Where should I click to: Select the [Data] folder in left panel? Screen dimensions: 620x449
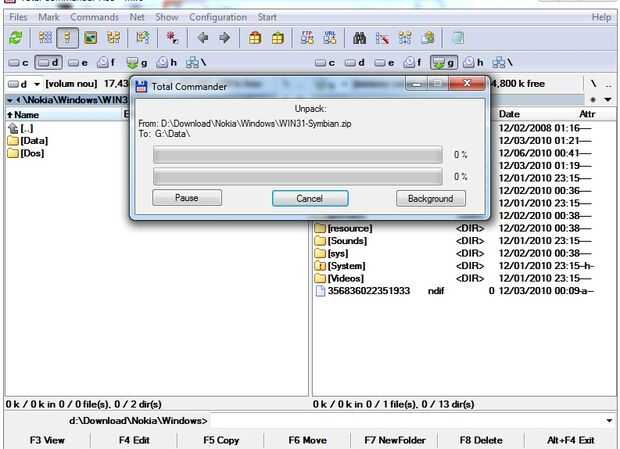point(28,141)
